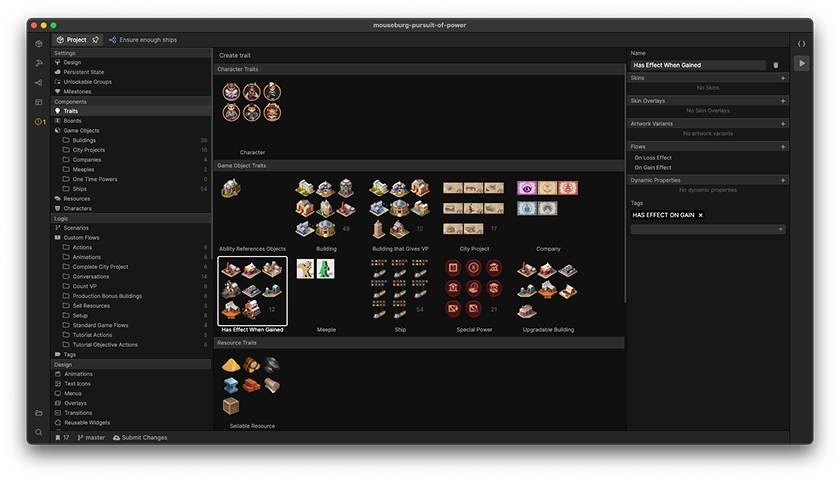Viewport: 840px width, 480px height.
Task: Add a new skin with the plus button
Action: [782, 77]
